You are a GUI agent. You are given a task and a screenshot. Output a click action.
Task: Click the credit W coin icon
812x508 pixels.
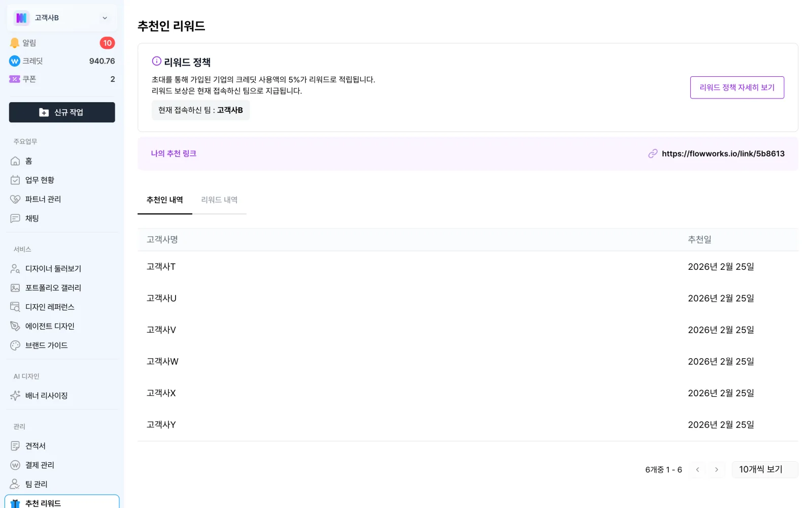(x=15, y=61)
